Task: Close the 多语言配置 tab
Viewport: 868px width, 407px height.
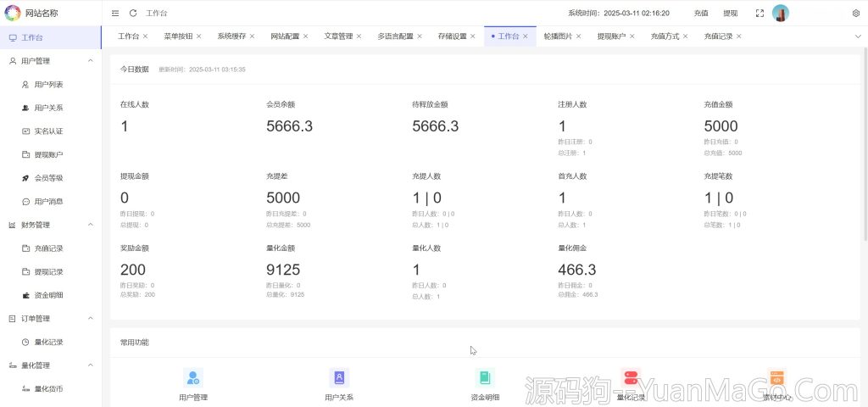Action: (420, 36)
